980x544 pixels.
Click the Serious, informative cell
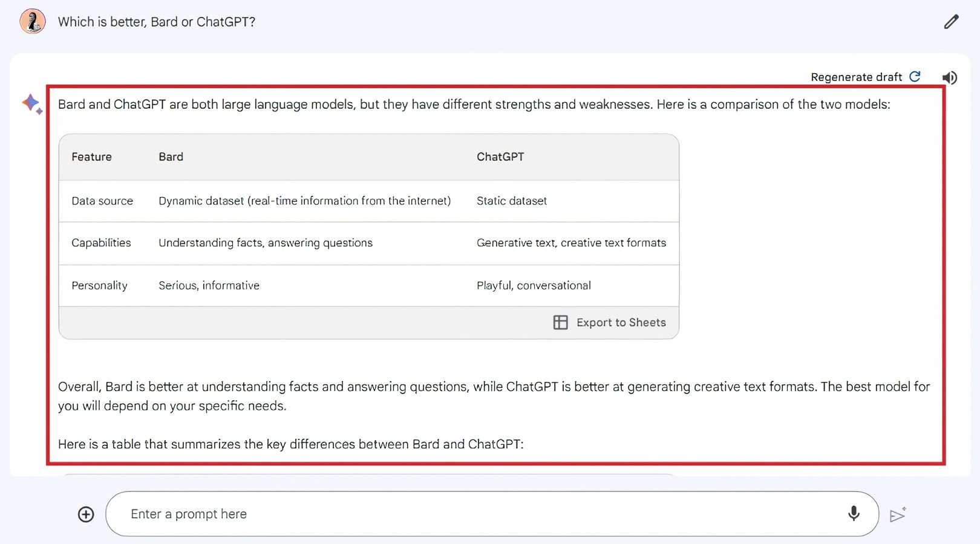tap(209, 285)
